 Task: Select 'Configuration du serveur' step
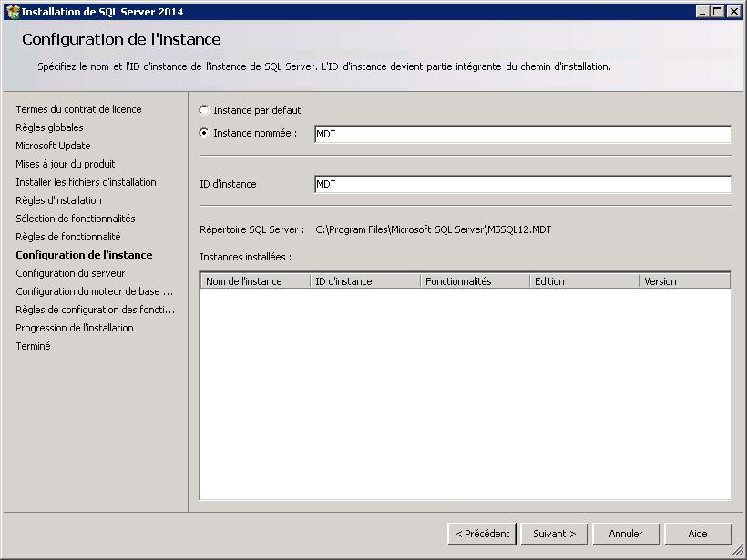70,273
